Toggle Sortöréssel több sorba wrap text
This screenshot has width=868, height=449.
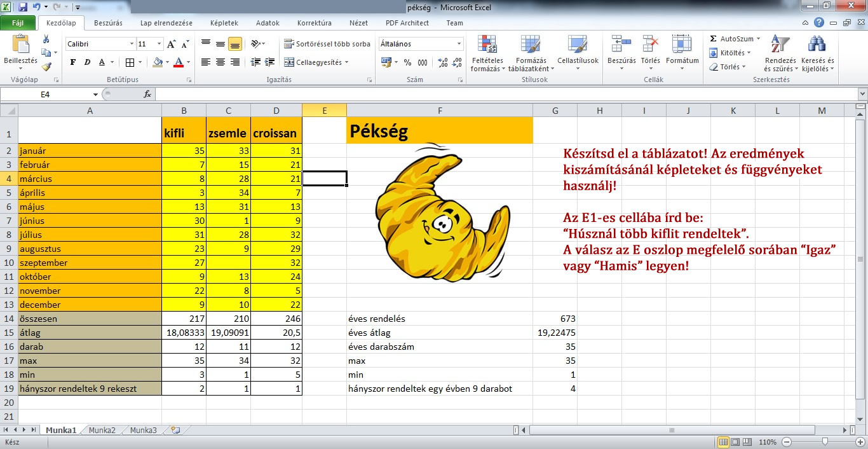point(327,44)
